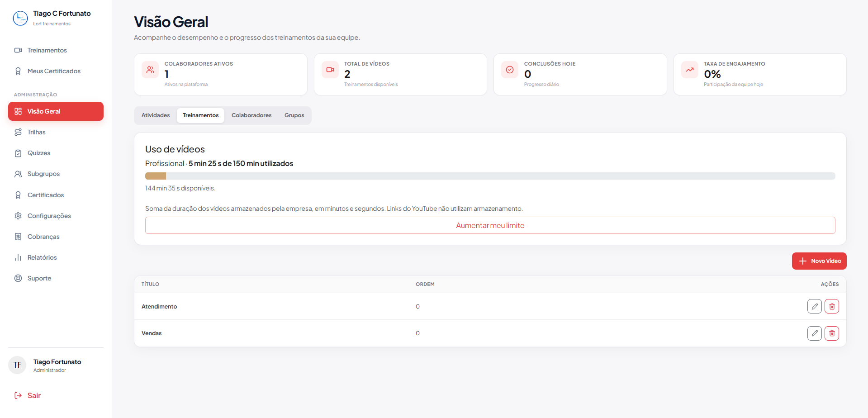Select the Treinamentos tab

tap(201, 115)
